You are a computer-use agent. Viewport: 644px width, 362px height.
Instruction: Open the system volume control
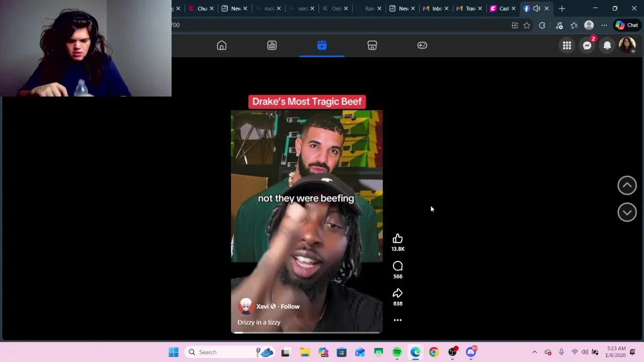tap(585, 352)
